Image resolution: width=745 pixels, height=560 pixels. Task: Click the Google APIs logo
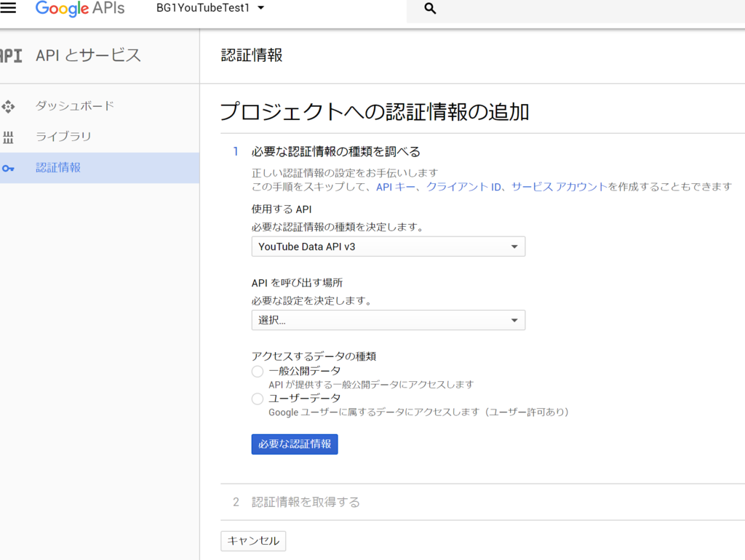pyautogui.click(x=80, y=9)
